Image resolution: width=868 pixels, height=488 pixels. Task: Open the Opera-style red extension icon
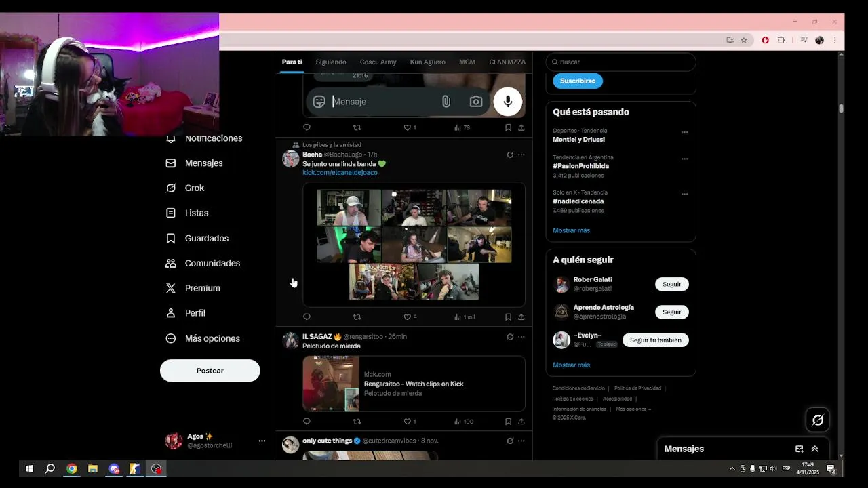click(x=766, y=40)
